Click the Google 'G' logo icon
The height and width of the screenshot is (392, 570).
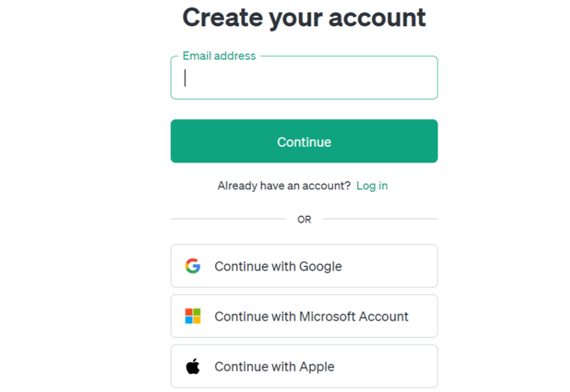click(192, 266)
